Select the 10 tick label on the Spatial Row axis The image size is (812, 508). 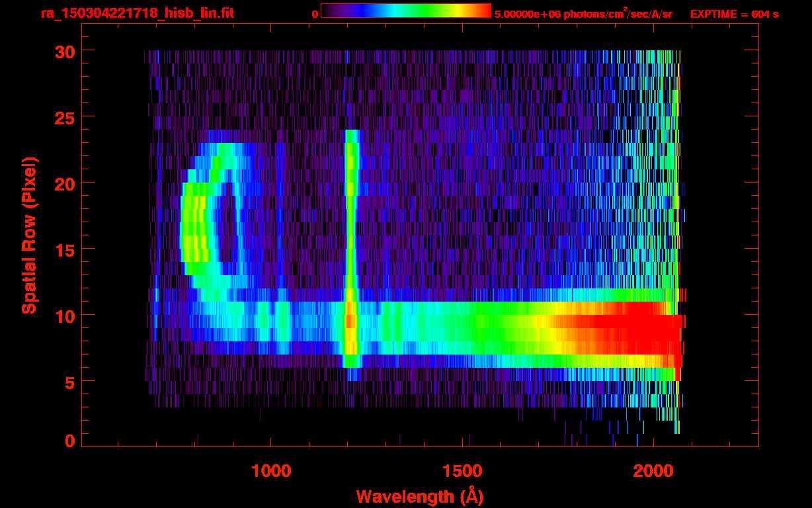(64, 316)
